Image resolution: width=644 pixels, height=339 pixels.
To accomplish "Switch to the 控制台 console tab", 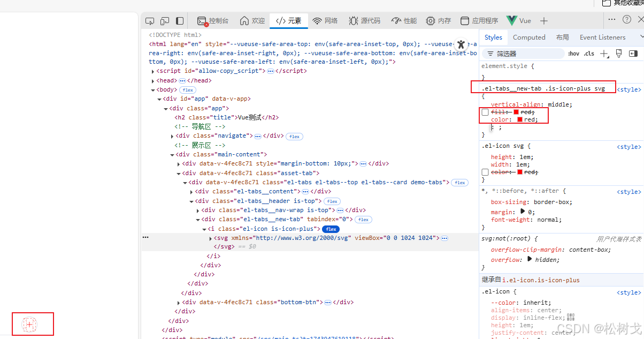I will point(212,21).
